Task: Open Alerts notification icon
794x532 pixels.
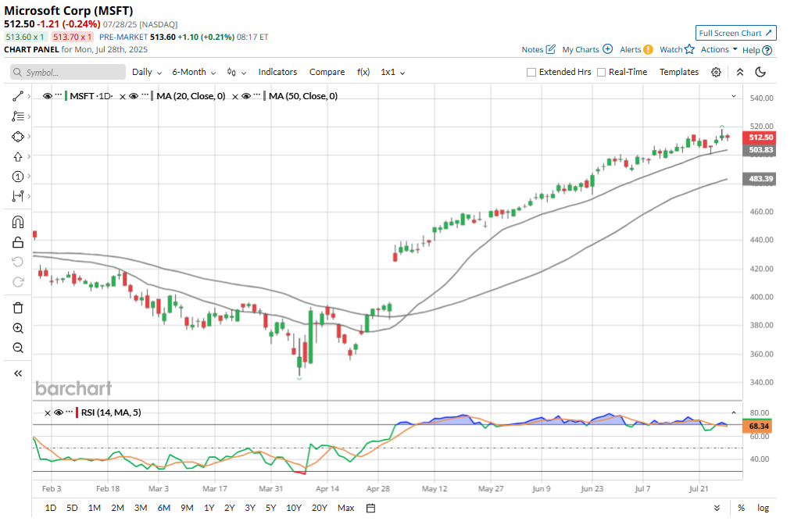Action: click(648, 49)
